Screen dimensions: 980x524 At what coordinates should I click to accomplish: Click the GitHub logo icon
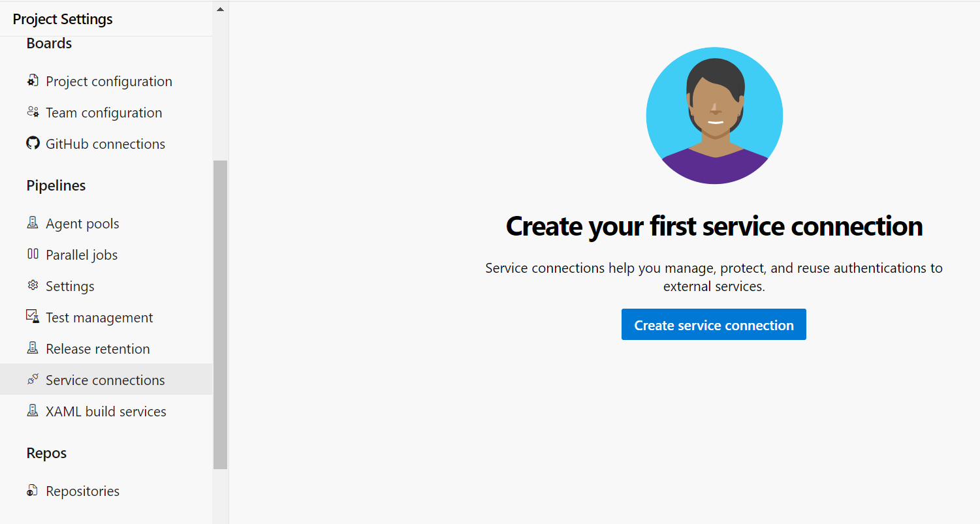point(33,143)
